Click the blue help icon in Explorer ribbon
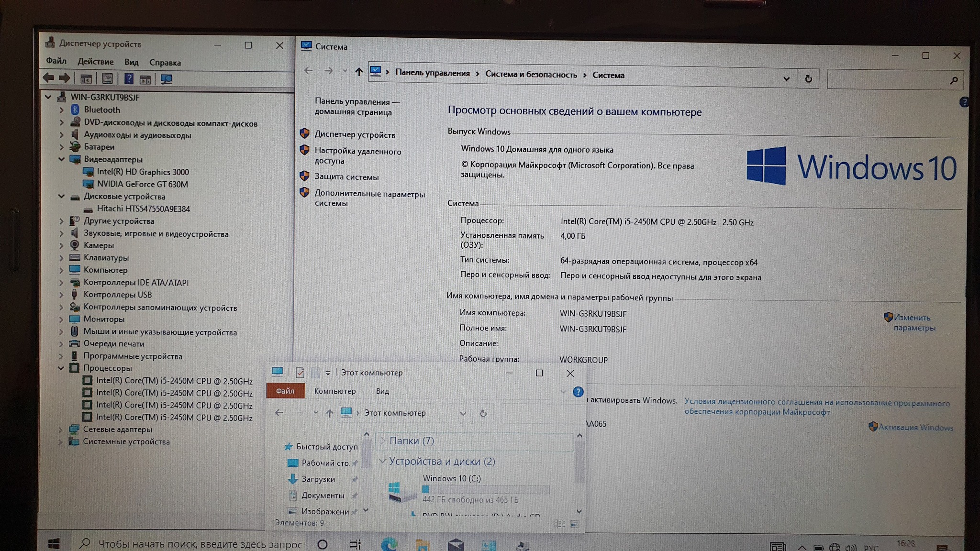Viewport: 980px width, 551px height. pyautogui.click(x=578, y=392)
